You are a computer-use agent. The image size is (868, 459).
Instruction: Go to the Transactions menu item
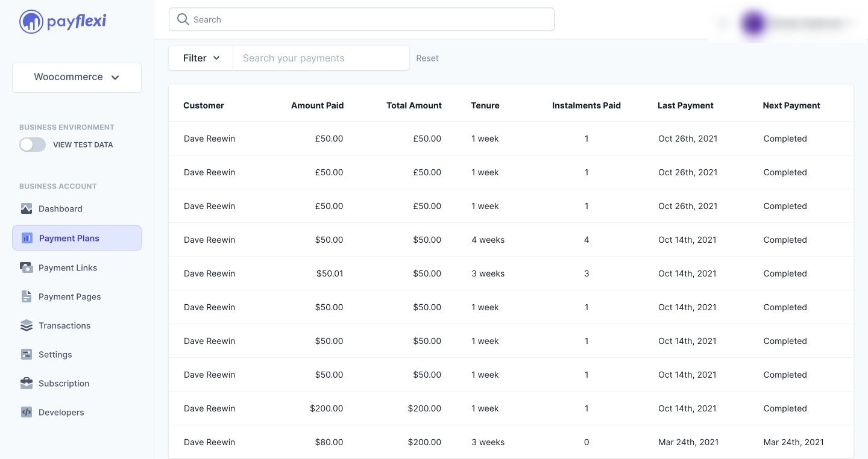(x=64, y=326)
